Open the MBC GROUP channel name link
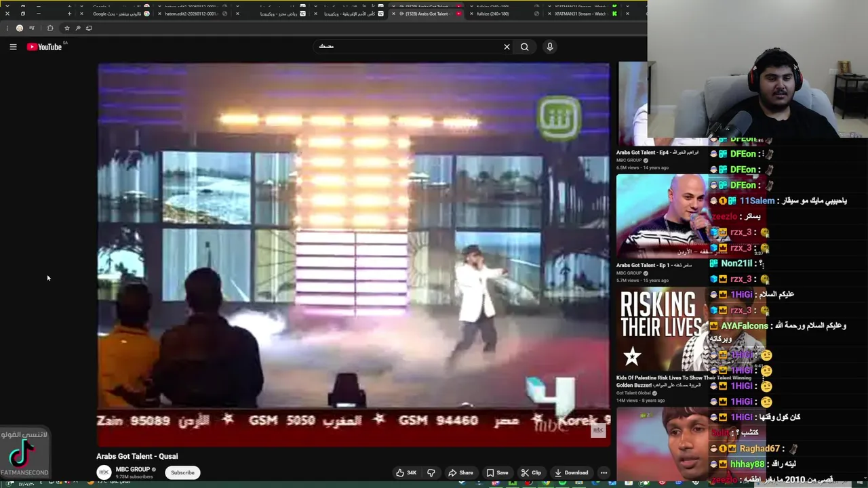 click(133, 469)
